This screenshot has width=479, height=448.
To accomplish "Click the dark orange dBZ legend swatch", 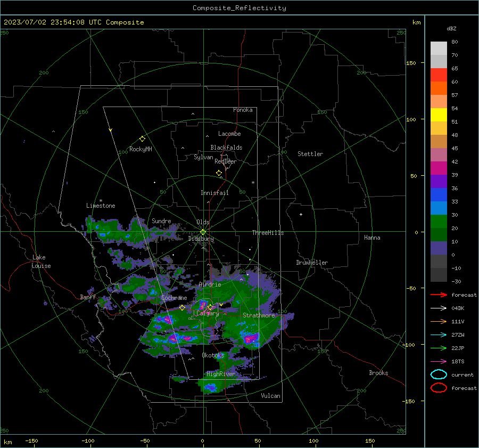I will [439, 88].
